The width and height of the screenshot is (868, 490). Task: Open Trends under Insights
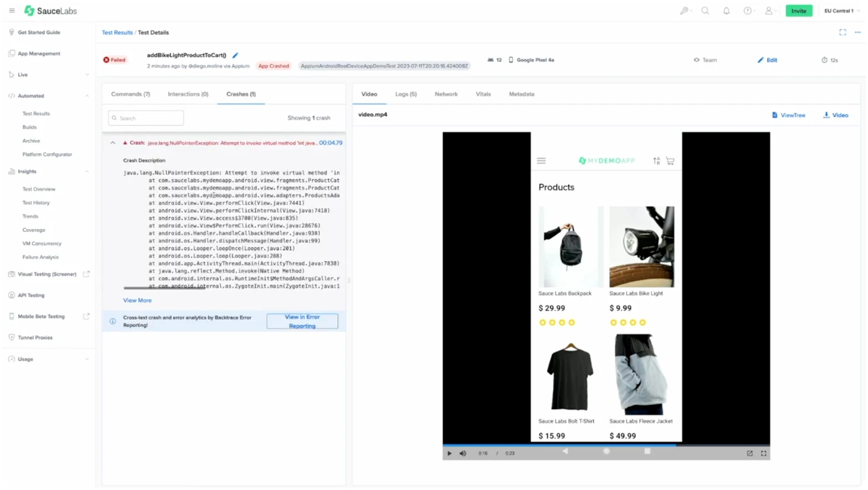pos(30,217)
